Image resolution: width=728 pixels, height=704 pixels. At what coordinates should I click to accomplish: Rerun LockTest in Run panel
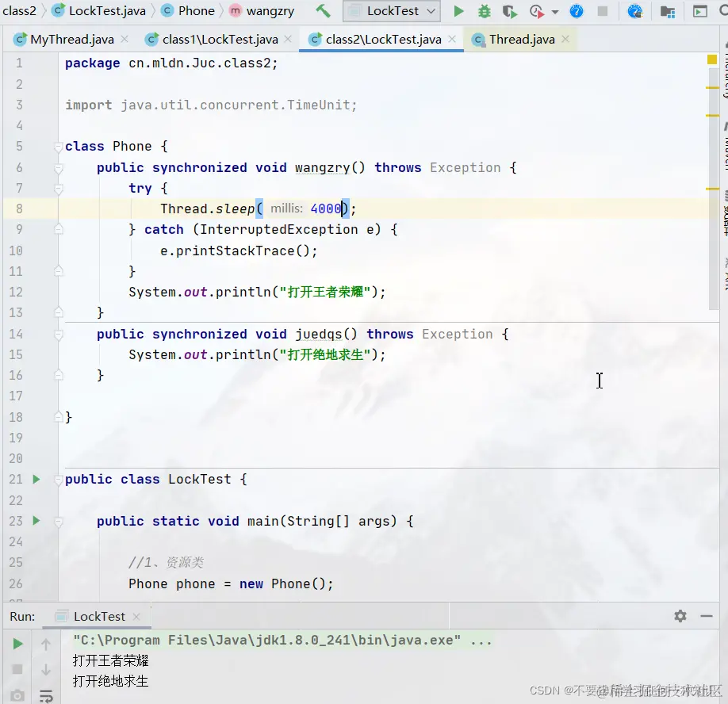pos(17,644)
